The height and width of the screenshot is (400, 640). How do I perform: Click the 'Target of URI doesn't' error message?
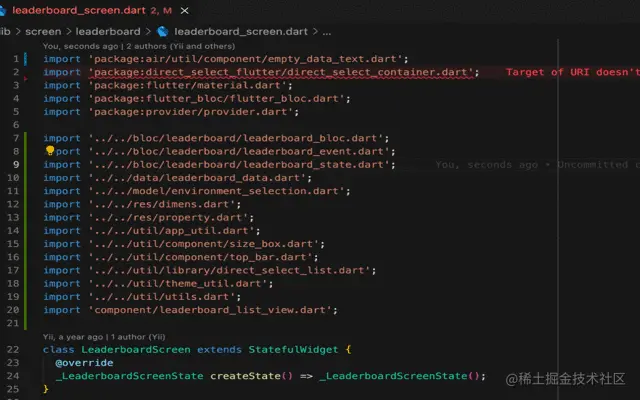(x=573, y=72)
